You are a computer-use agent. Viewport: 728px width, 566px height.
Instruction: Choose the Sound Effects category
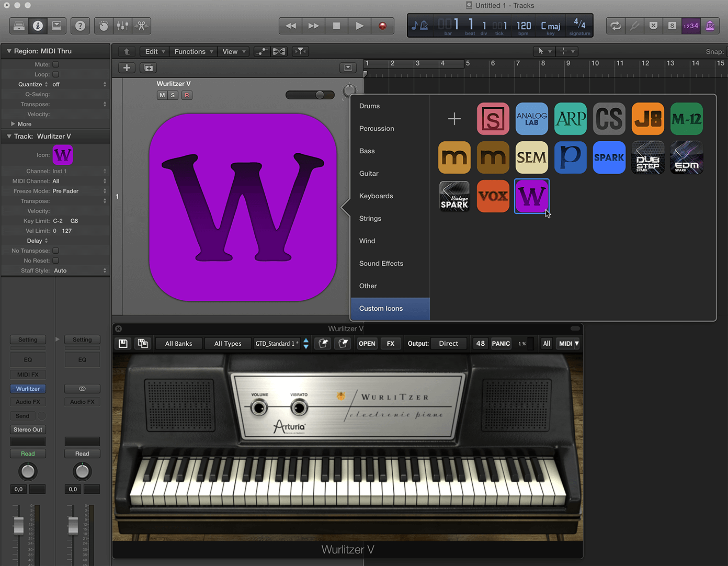381,264
